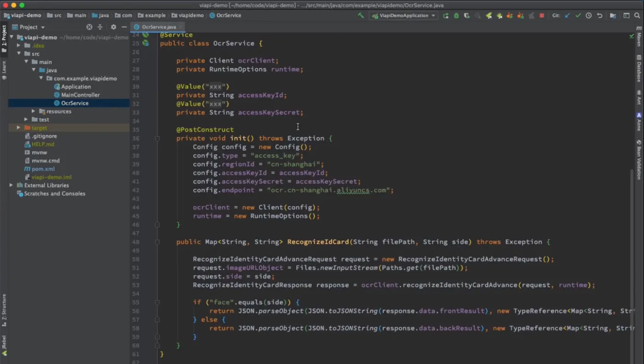Fold RecognizeIdCard method at line 48
The width and height of the screenshot is (644, 364).
tap(157, 242)
